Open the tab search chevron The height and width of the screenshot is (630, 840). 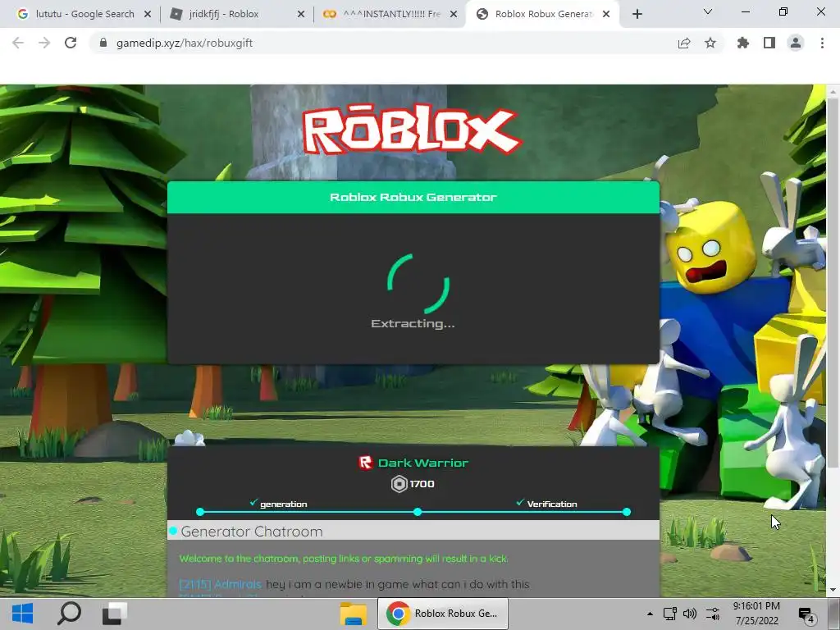coord(708,11)
